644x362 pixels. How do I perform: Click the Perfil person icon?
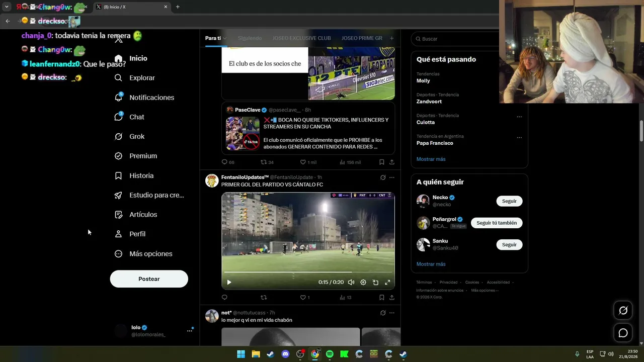click(118, 234)
